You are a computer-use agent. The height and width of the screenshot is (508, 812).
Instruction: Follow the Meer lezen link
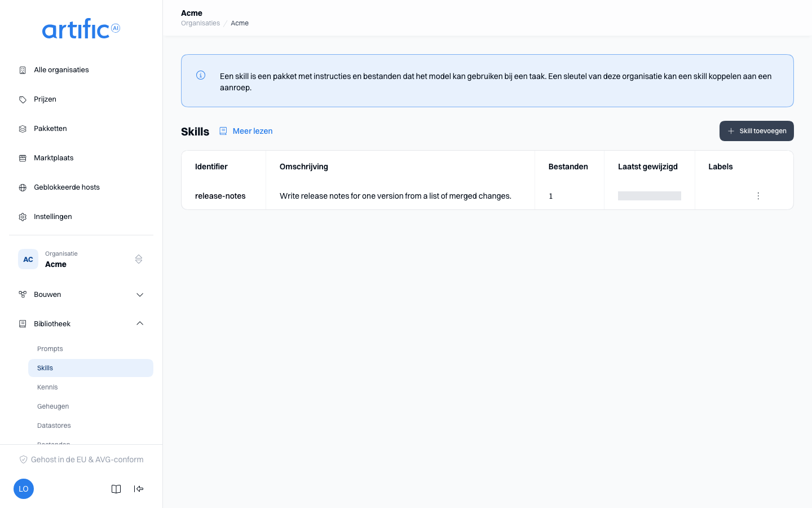[253, 131]
